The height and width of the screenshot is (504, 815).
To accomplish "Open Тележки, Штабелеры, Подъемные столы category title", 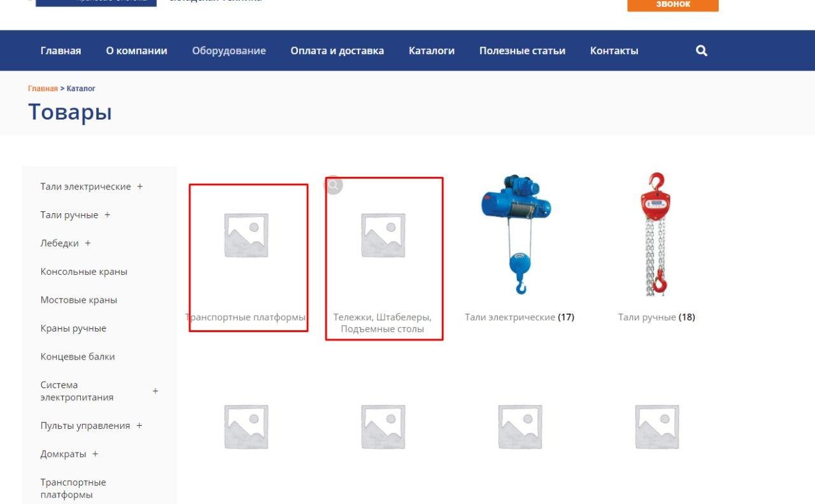I will coord(383,323).
